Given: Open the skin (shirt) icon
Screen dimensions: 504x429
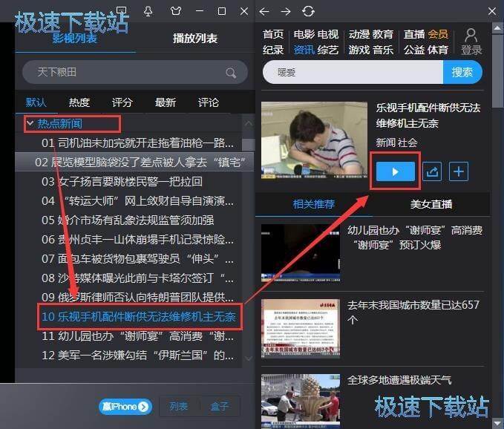Looking at the screenshot, I should pyautogui.click(x=174, y=11).
